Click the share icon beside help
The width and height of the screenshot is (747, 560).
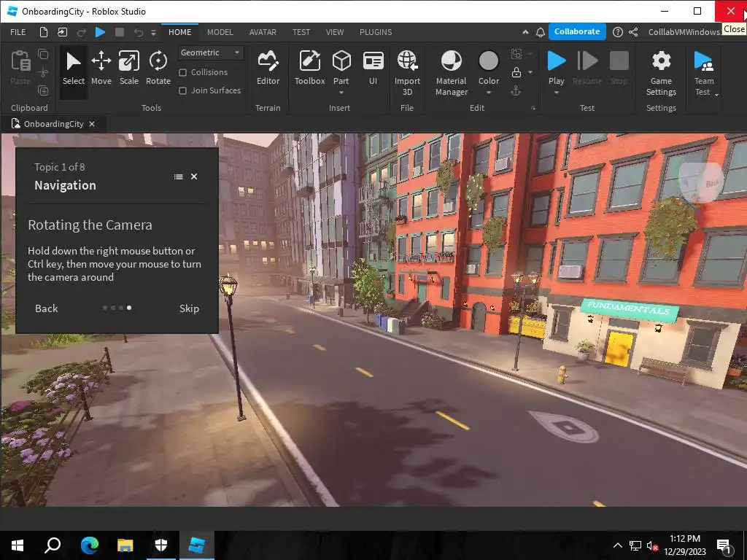pyautogui.click(x=633, y=32)
